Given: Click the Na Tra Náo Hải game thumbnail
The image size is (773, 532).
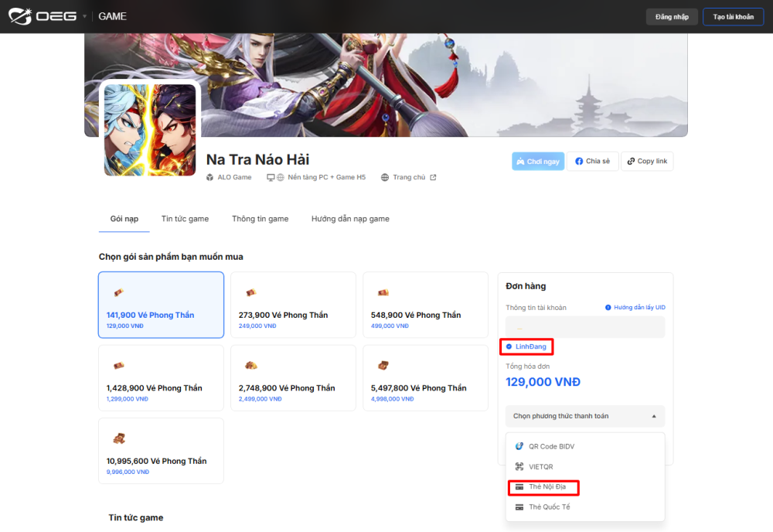Looking at the screenshot, I should (x=150, y=130).
